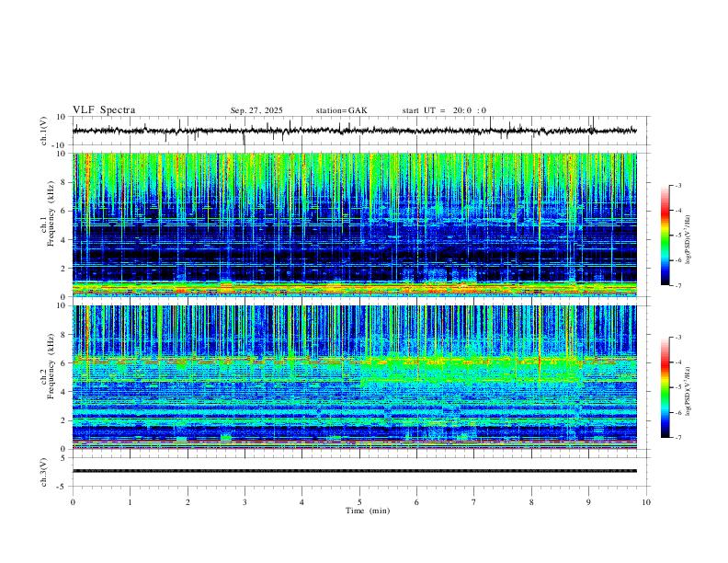Click "-3" on the ch.2 color scale
Image resolution: width=728 pixels, height=563 pixels.
(678, 338)
